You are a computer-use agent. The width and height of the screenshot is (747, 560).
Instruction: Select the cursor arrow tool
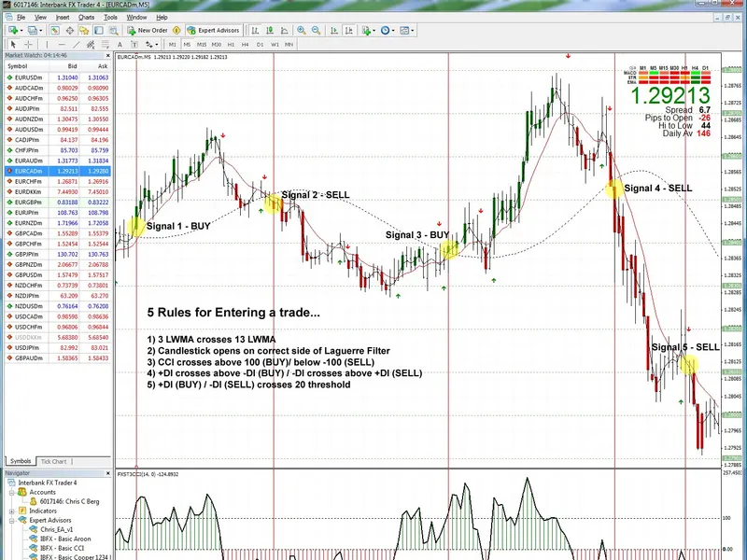click(x=13, y=44)
